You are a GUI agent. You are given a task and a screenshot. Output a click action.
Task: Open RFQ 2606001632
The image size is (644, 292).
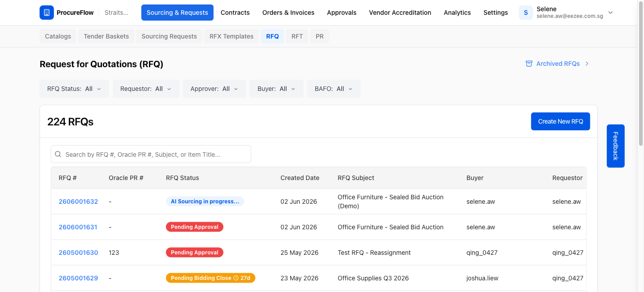[78, 202]
